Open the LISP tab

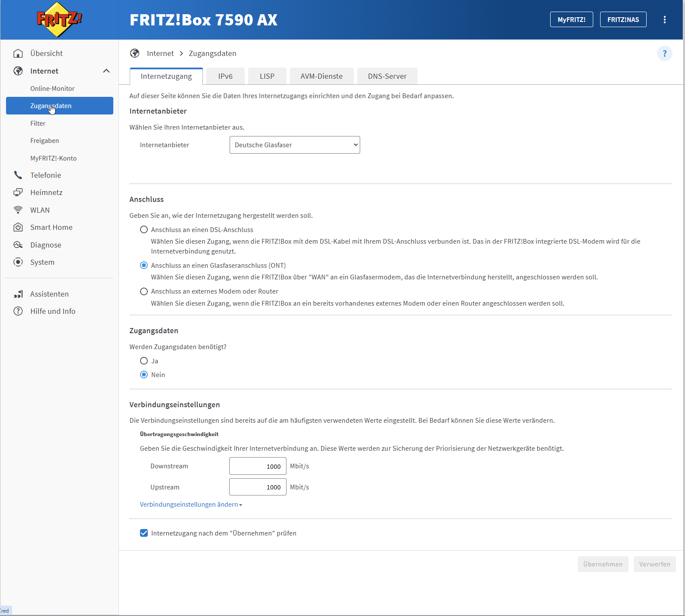point(267,76)
